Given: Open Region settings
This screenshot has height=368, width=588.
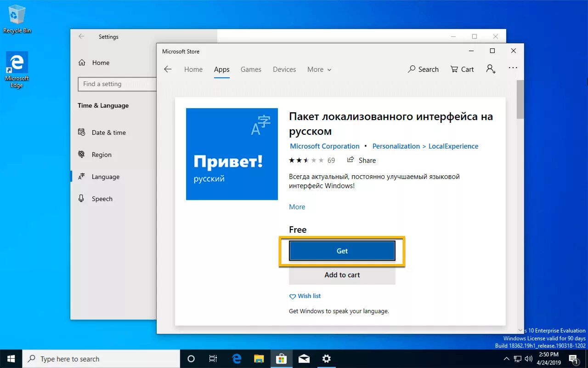Looking at the screenshot, I should point(95,155).
